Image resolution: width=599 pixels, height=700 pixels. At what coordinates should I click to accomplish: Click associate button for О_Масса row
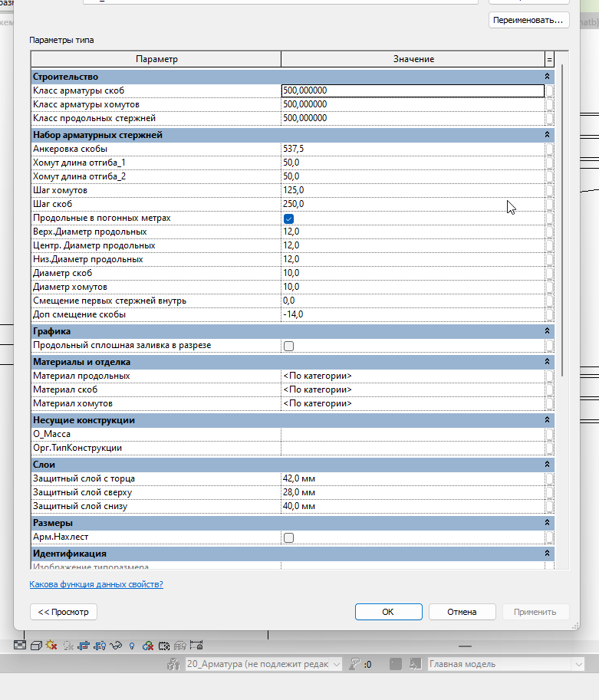tap(549, 434)
